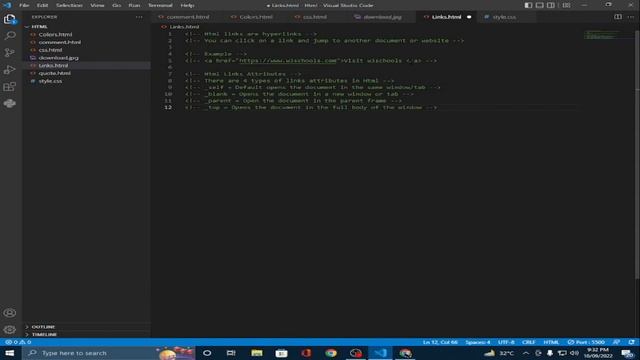The width and height of the screenshot is (640, 360).
Task: Click the errors and warnings status indicator
Action: pos(18,342)
